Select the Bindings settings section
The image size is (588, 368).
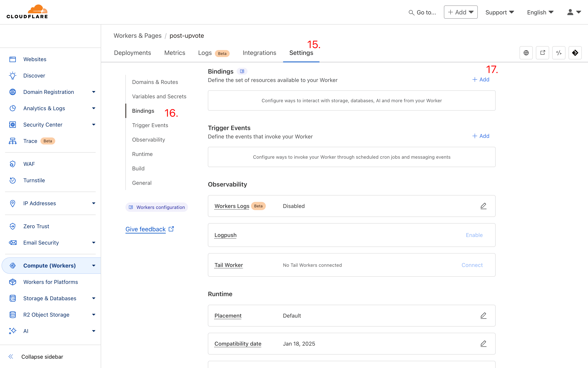pos(143,111)
